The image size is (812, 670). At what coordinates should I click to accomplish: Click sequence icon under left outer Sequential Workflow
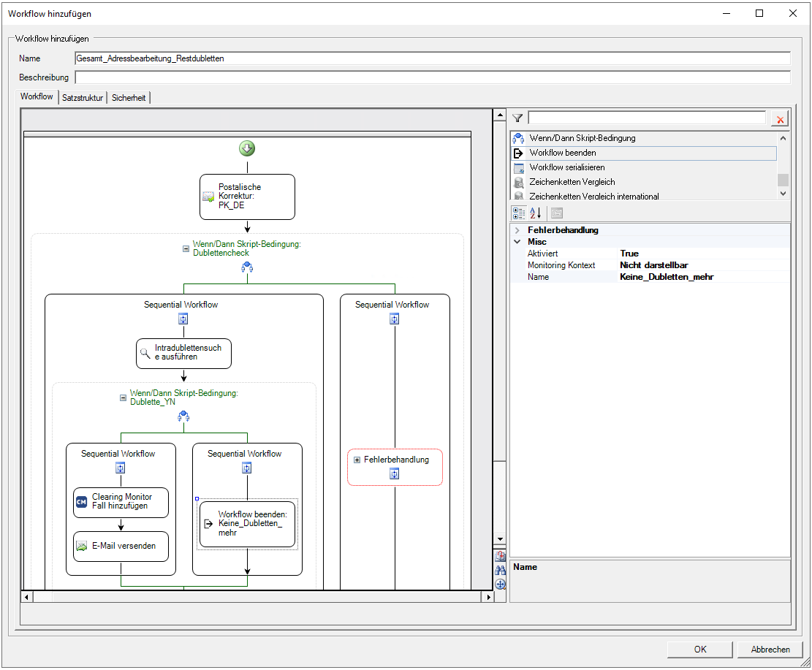point(183,319)
